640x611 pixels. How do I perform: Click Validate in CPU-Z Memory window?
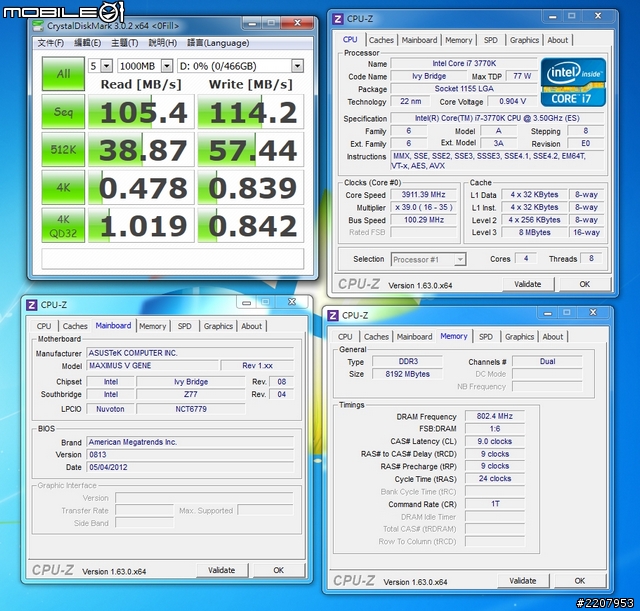click(x=523, y=581)
